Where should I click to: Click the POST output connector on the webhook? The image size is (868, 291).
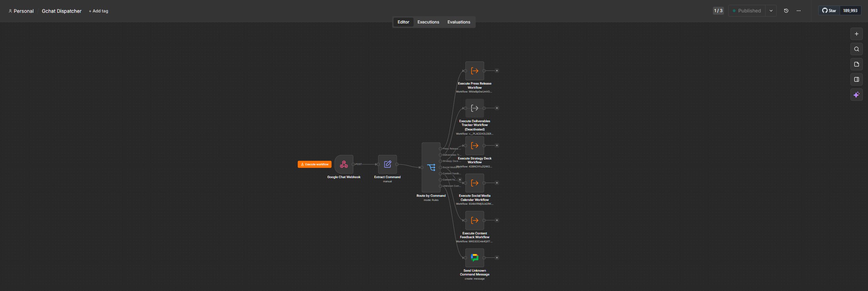[x=353, y=164]
